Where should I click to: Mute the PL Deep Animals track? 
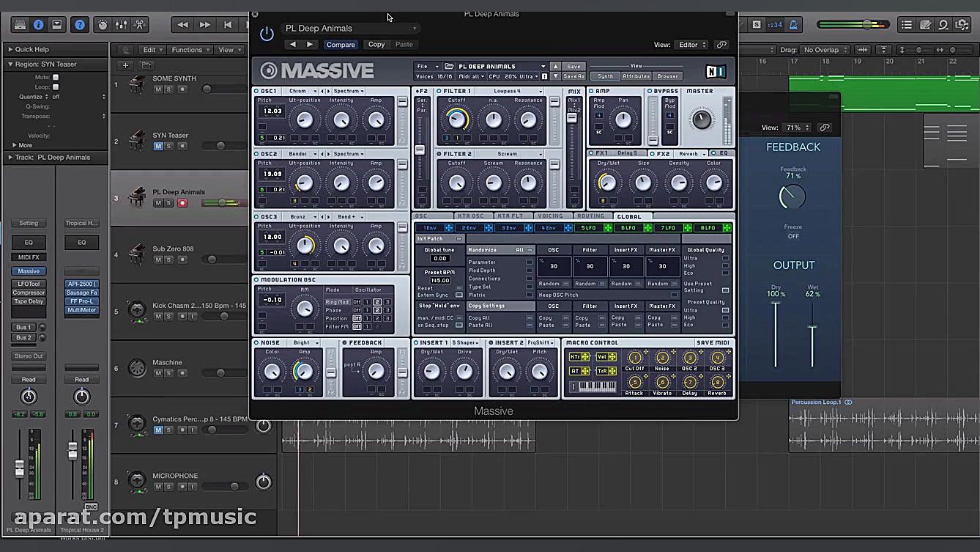pyautogui.click(x=157, y=203)
